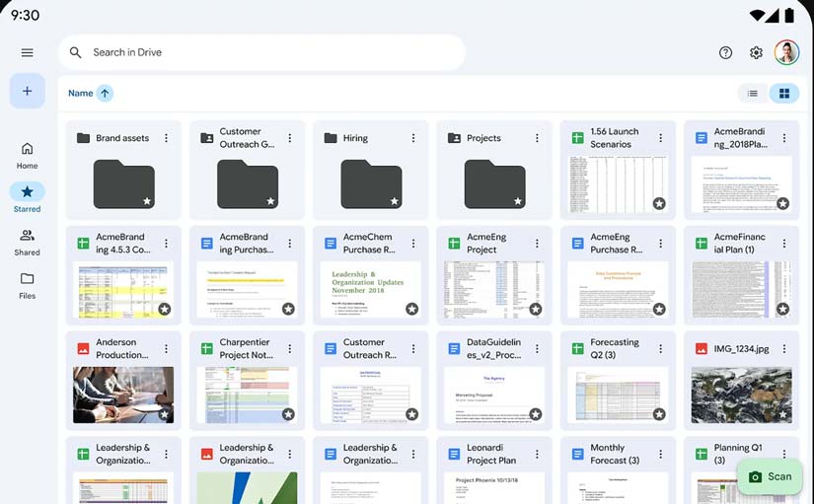Click the image icon for IMG_1234.jpg
Image resolution: width=814 pixels, height=504 pixels.
(x=701, y=349)
